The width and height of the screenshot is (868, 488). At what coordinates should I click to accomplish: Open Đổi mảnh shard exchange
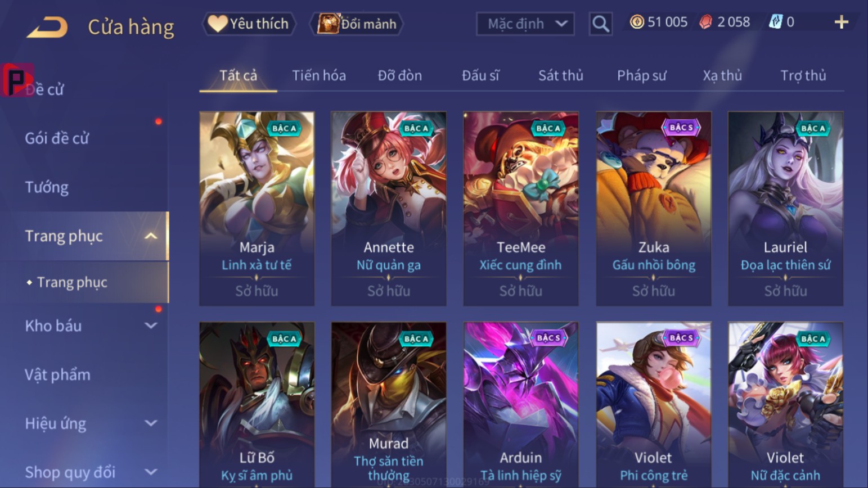[357, 24]
